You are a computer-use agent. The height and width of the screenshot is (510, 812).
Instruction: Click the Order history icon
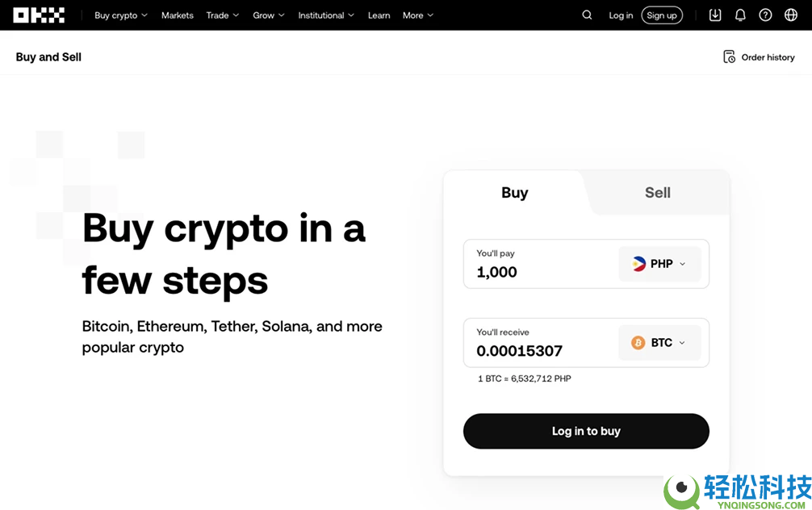tap(730, 57)
